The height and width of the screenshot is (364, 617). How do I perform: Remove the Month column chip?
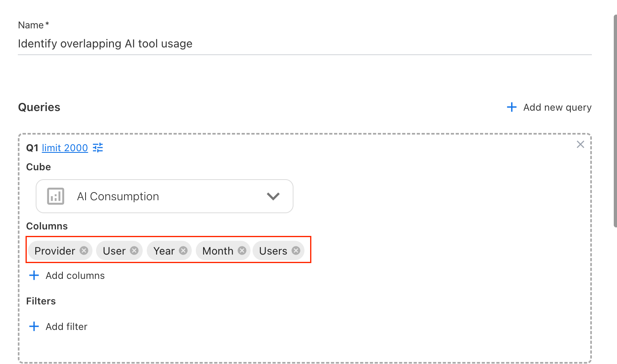click(242, 251)
